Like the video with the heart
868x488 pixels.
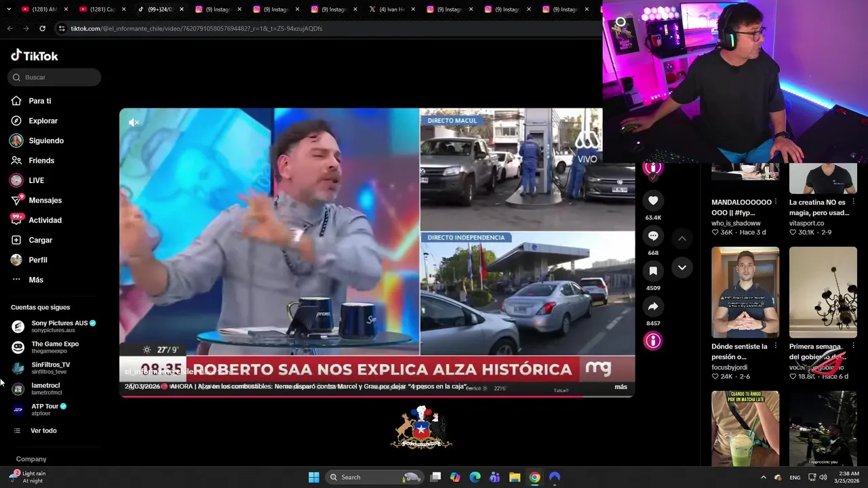click(x=653, y=201)
